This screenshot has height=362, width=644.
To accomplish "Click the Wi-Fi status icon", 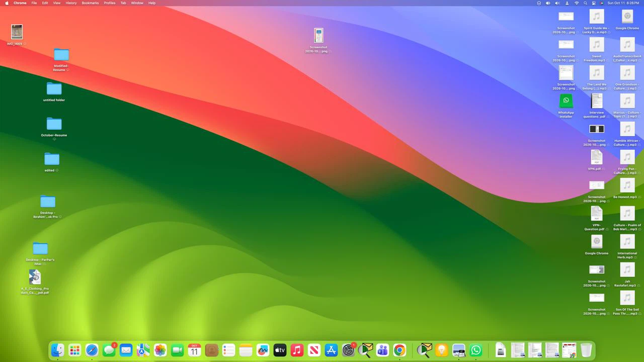I will point(577,3).
